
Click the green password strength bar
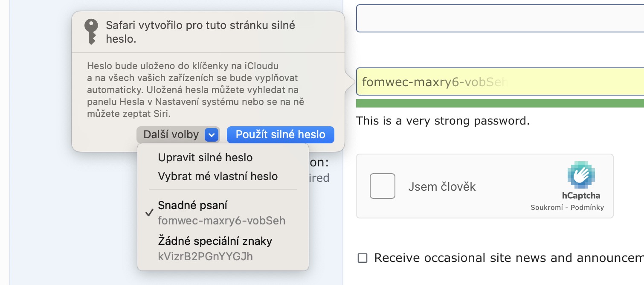tap(499, 103)
